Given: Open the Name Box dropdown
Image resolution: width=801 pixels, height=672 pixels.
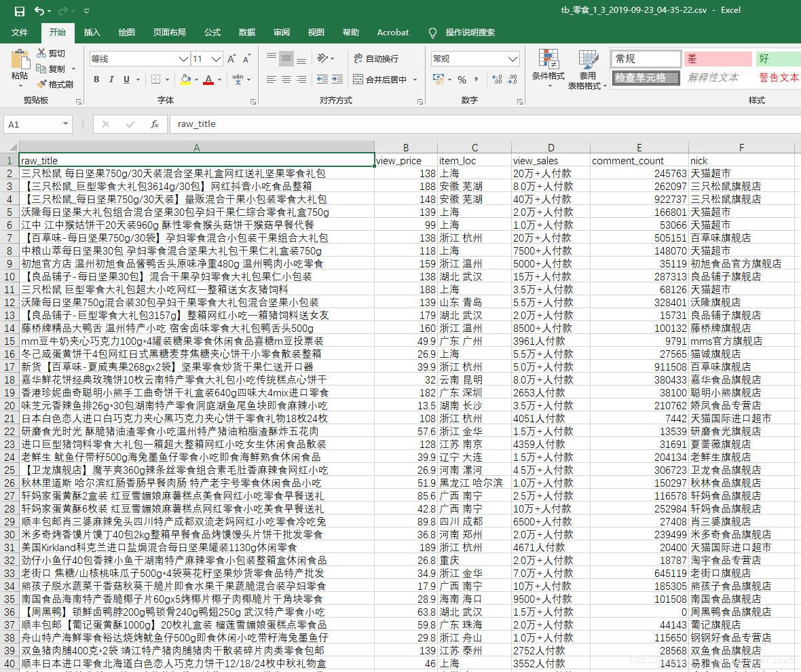Looking at the screenshot, I should [x=65, y=124].
